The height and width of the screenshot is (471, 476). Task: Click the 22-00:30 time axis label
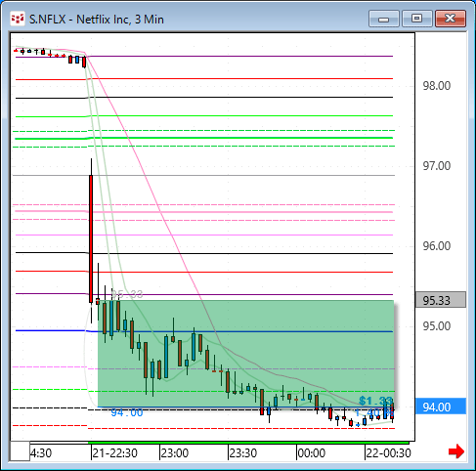(388, 453)
